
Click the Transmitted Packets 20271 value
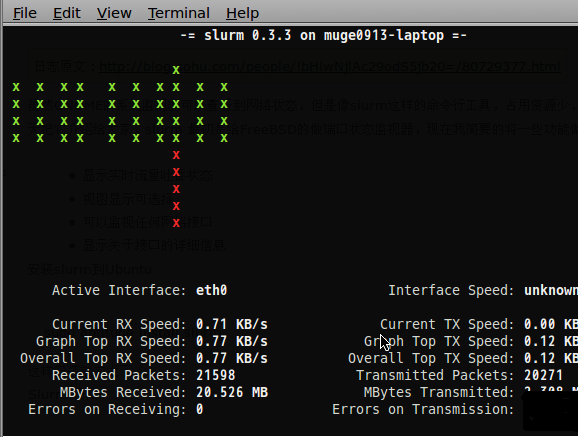click(543, 375)
